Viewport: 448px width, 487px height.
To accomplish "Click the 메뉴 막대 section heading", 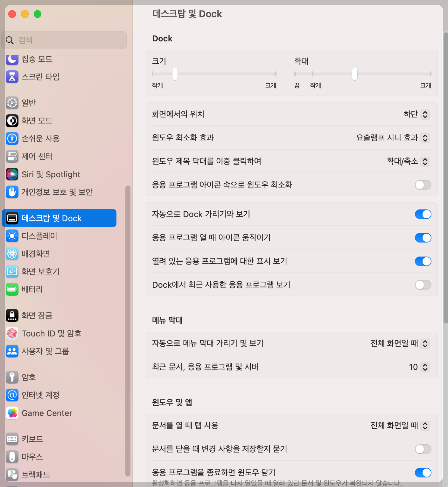I will point(167,320).
